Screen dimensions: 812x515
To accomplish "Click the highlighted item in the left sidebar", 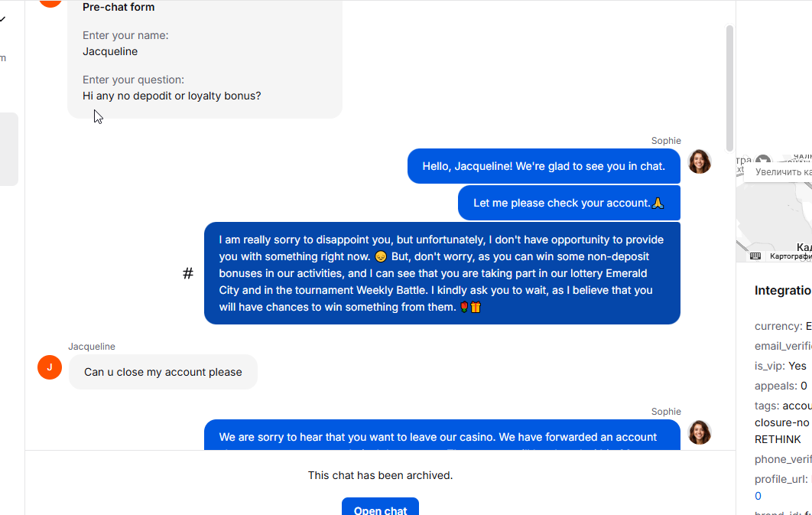I will click(8, 149).
